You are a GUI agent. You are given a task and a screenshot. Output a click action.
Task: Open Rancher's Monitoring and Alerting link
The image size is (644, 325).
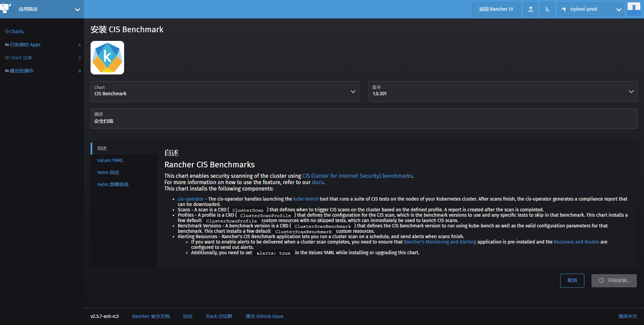coord(440,242)
